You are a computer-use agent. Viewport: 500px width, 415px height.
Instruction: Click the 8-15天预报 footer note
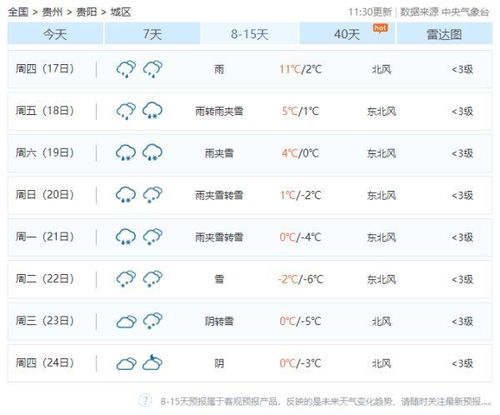pos(326,401)
